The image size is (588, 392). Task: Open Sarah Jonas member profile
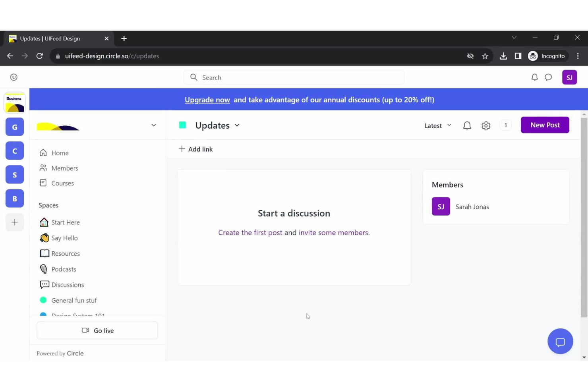click(x=460, y=207)
